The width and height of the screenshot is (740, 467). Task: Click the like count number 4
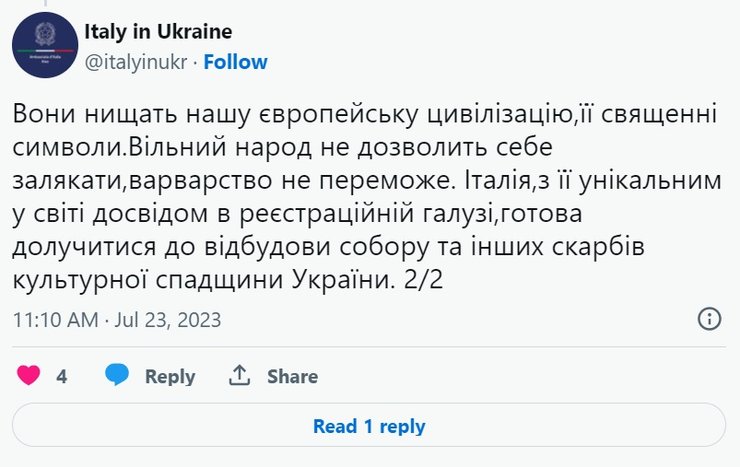pyautogui.click(x=62, y=377)
